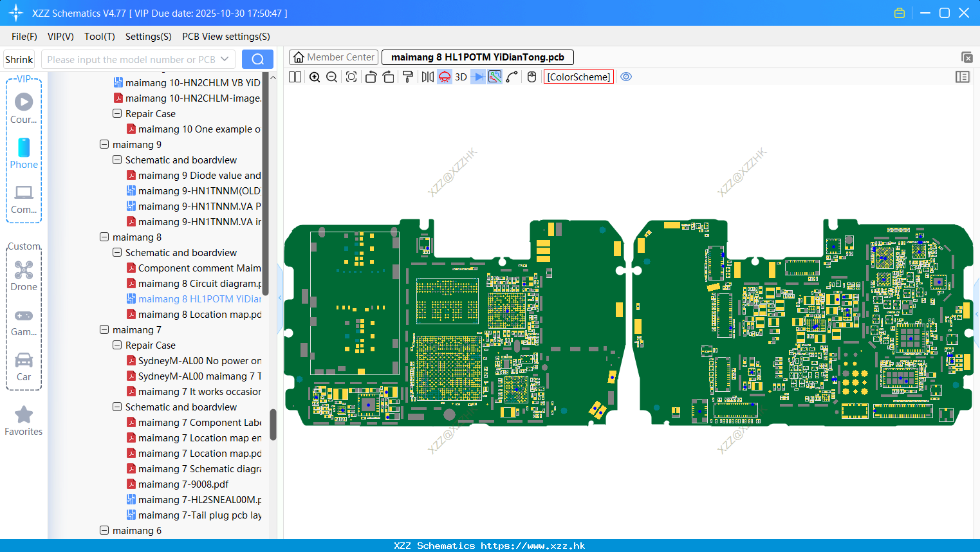Select the maimang 8 HL1POTM YiDianTong.pcb tab
This screenshot has width=980, height=552.
click(x=477, y=57)
